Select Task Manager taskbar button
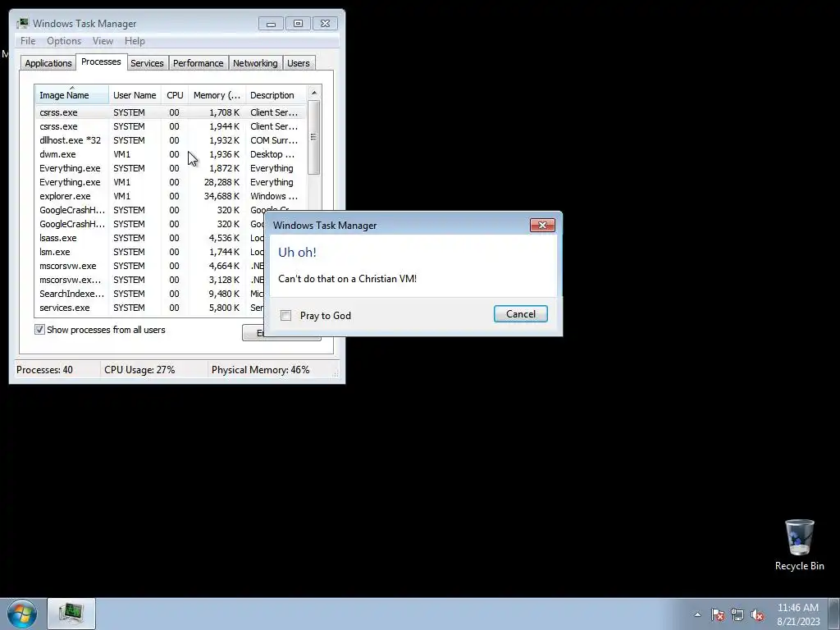 (71, 614)
